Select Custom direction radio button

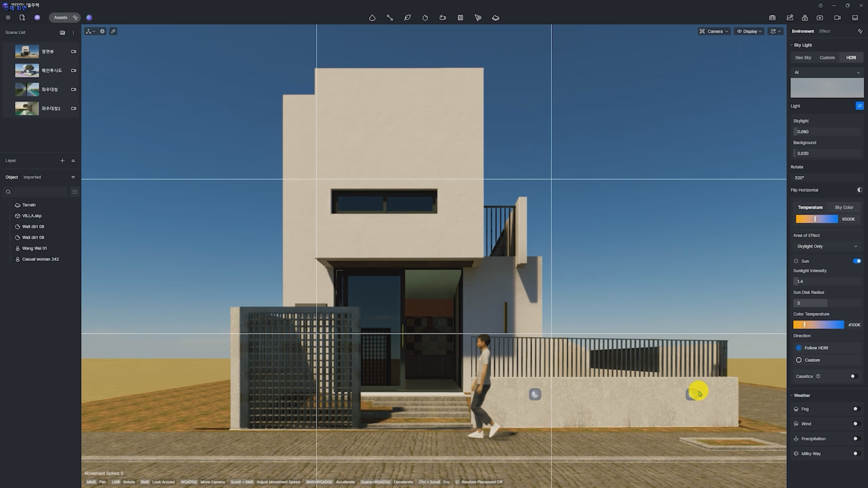tap(799, 360)
